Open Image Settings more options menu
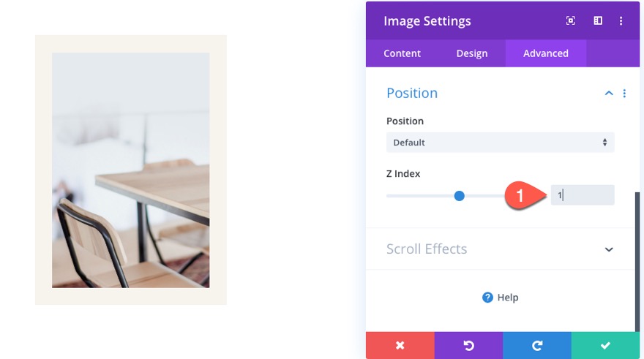 [621, 21]
